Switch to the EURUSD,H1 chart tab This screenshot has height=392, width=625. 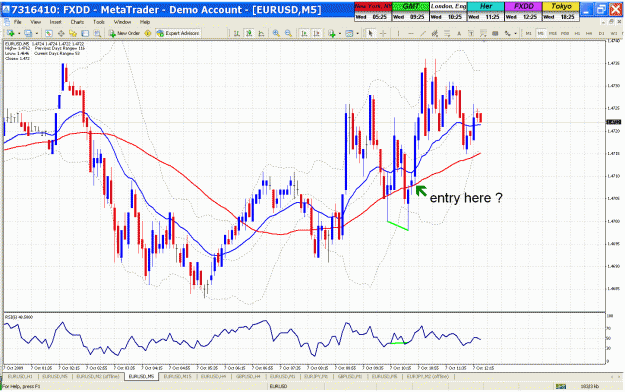(20, 376)
